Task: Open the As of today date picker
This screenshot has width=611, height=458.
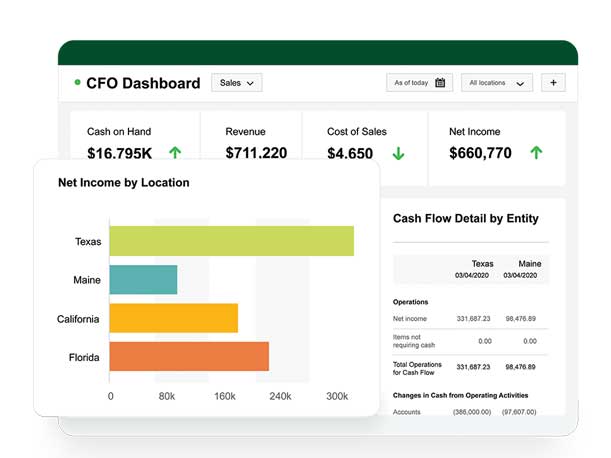Action: (419, 83)
